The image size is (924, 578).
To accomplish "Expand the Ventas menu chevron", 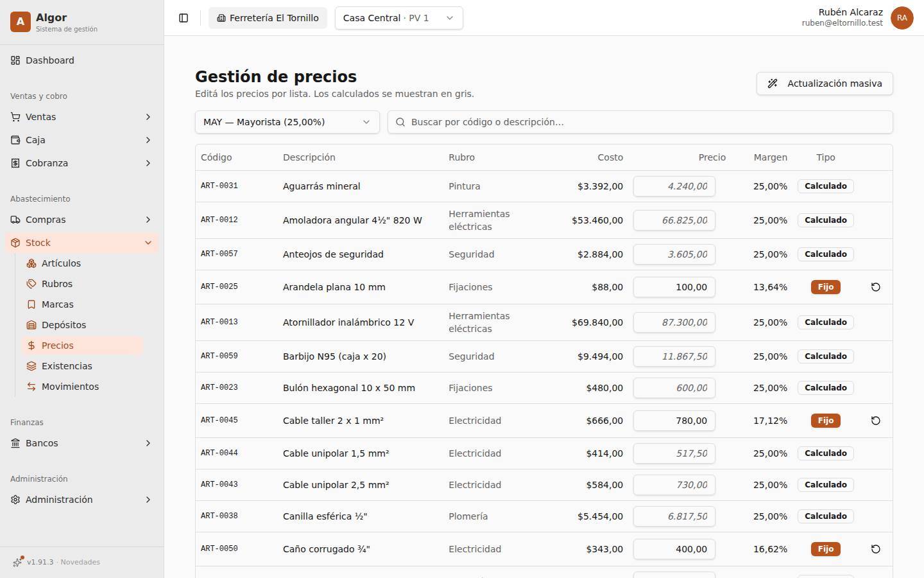I will (148, 117).
